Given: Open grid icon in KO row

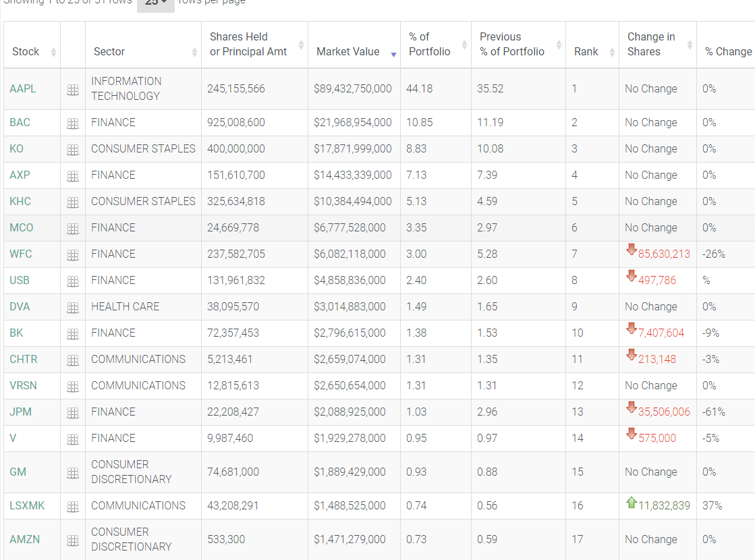Looking at the screenshot, I should pos(73,150).
